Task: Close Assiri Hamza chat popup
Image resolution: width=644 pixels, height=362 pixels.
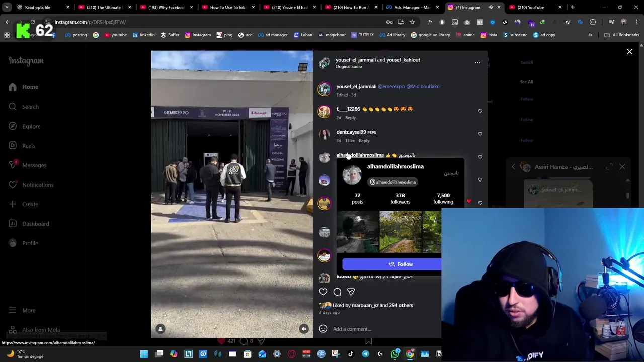Action: [622, 167]
